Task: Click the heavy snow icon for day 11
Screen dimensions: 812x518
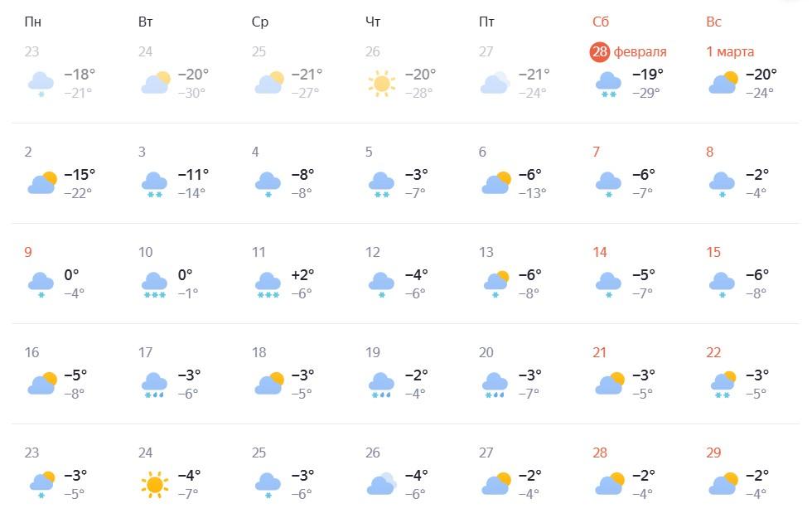Action: 268,283
